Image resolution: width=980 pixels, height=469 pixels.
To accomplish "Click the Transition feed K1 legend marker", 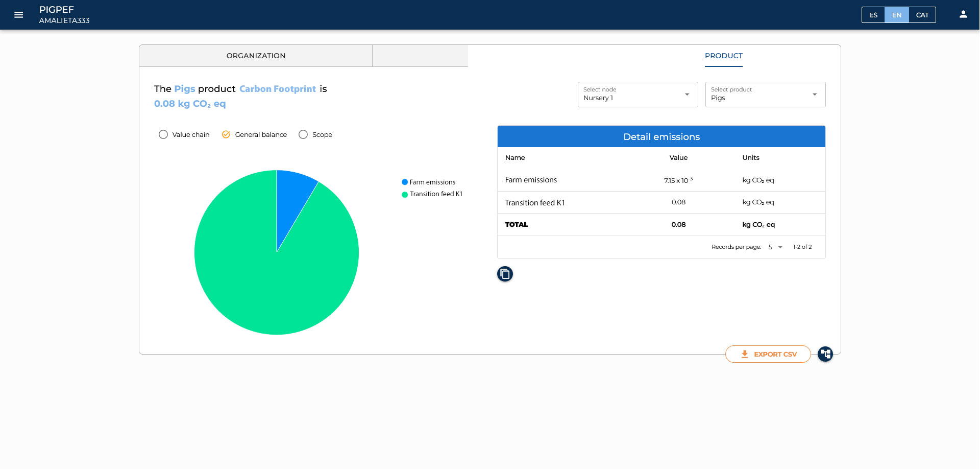I will tap(405, 195).
